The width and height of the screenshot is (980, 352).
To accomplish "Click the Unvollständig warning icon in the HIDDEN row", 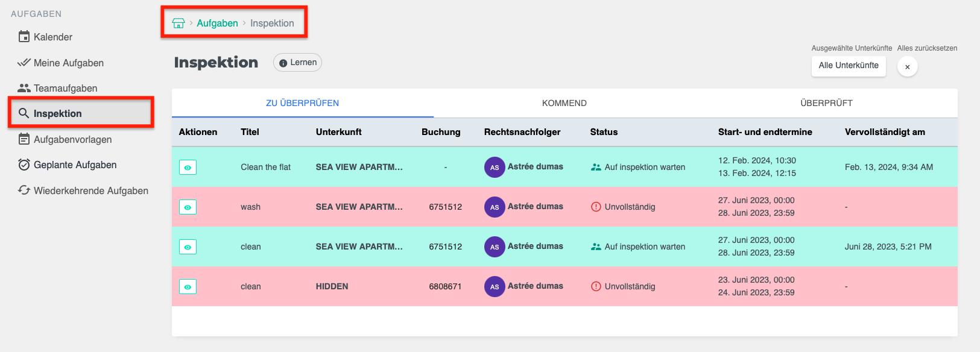I will pos(596,286).
